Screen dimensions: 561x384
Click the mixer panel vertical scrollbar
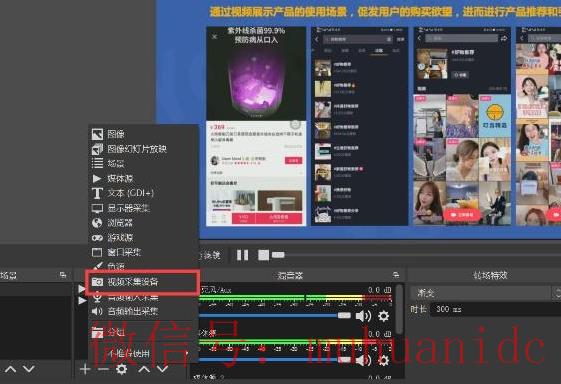point(400,310)
